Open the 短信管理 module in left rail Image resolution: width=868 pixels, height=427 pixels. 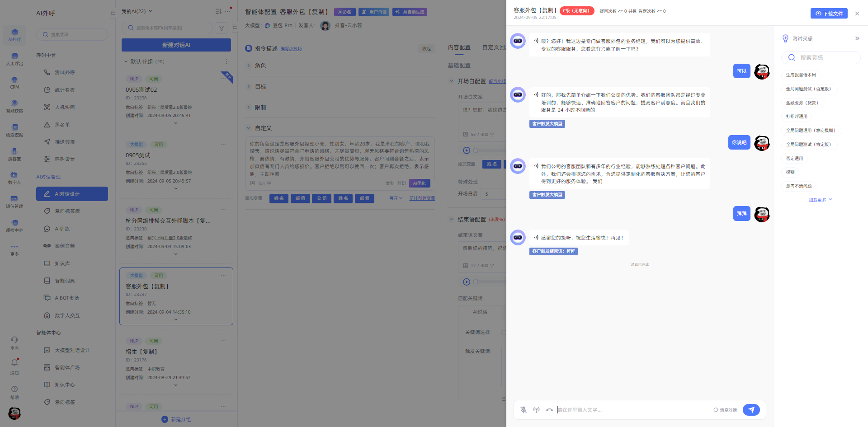[14, 202]
